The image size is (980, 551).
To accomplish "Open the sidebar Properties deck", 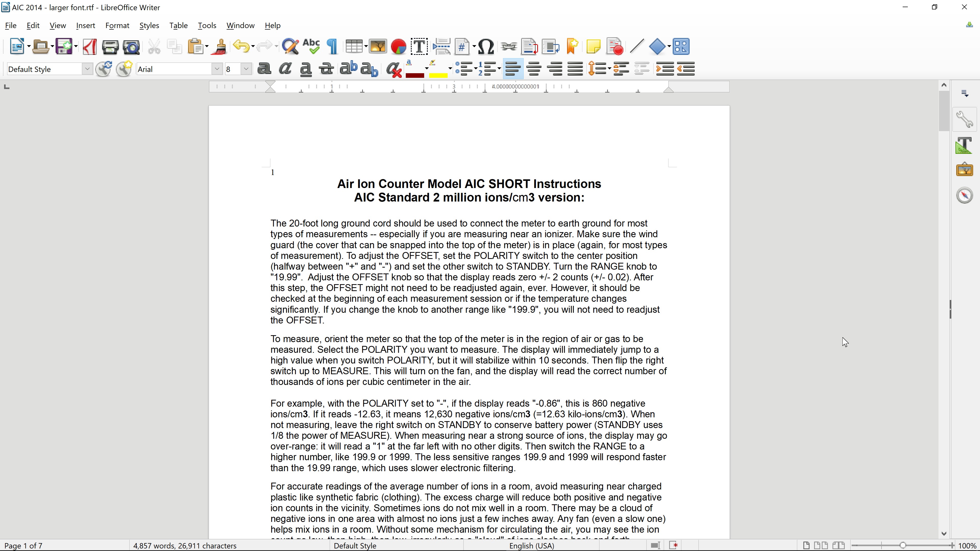I will point(964,119).
